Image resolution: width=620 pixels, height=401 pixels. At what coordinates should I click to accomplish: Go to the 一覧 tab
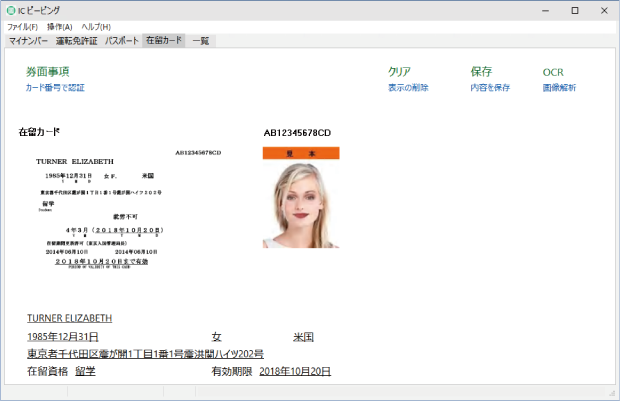coord(201,41)
